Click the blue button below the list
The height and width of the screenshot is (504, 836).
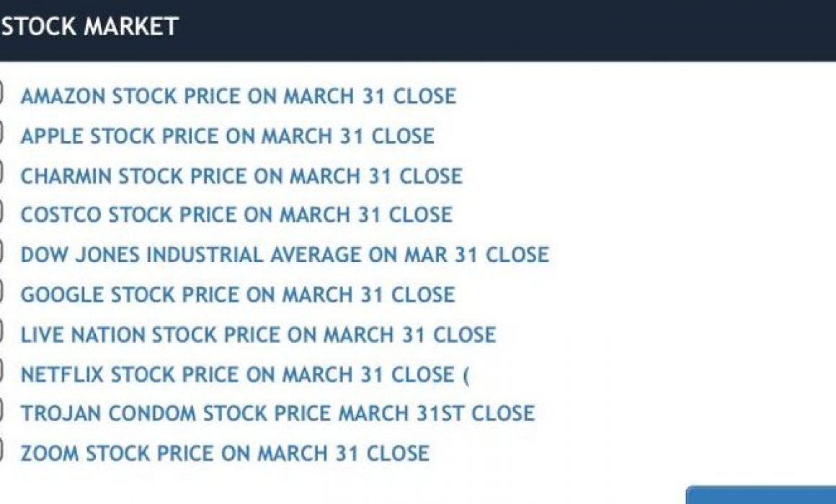(x=761, y=495)
